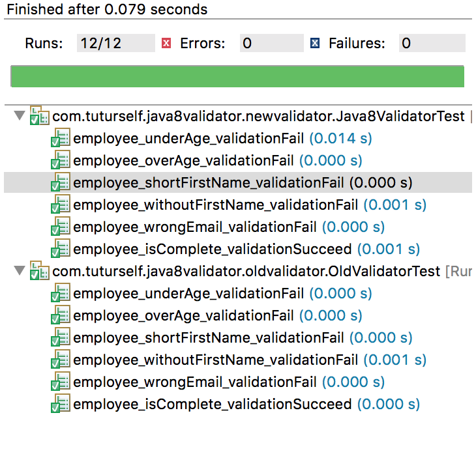Image resolution: width=476 pixels, height=456 pixels.
Task: Click the red Errors icon
Action: click(166, 44)
